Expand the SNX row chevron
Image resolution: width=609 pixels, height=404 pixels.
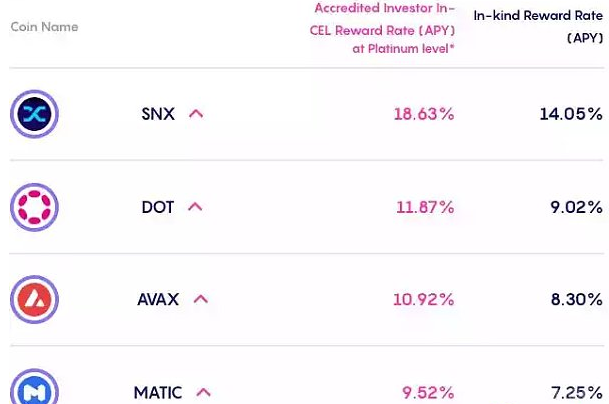point(196,114)
